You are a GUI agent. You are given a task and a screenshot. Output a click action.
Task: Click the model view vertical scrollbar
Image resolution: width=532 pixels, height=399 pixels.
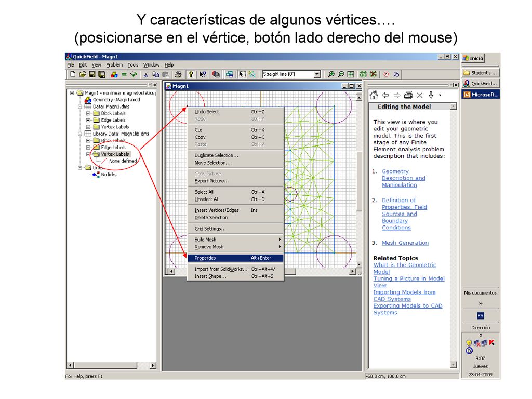(x=359, y=181)
